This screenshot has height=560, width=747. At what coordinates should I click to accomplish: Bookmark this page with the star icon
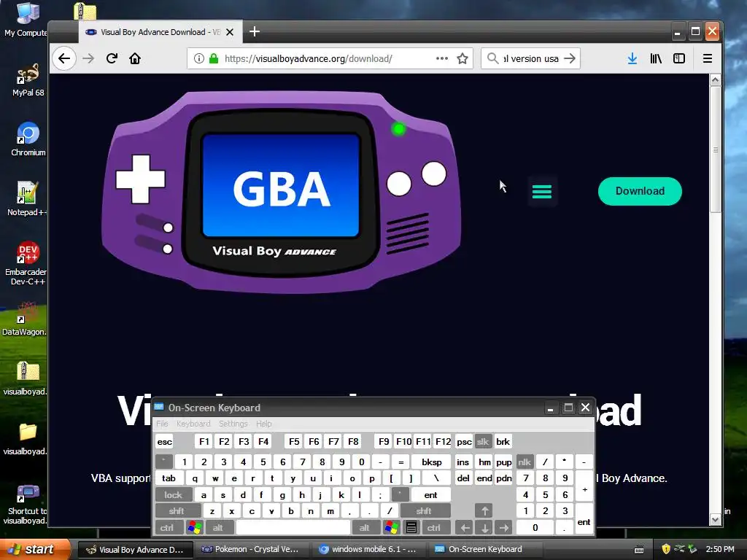462,58
